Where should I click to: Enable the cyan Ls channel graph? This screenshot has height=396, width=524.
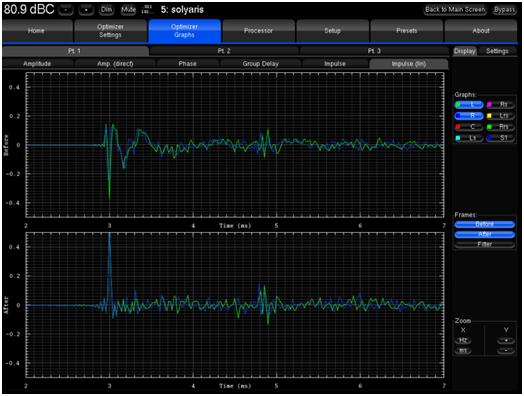(469, 138)
